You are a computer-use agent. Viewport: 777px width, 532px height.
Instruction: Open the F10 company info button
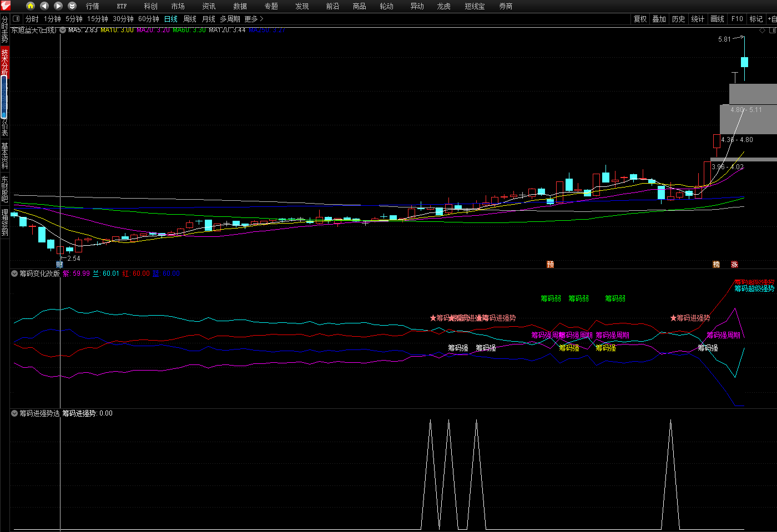pos(737,19)
